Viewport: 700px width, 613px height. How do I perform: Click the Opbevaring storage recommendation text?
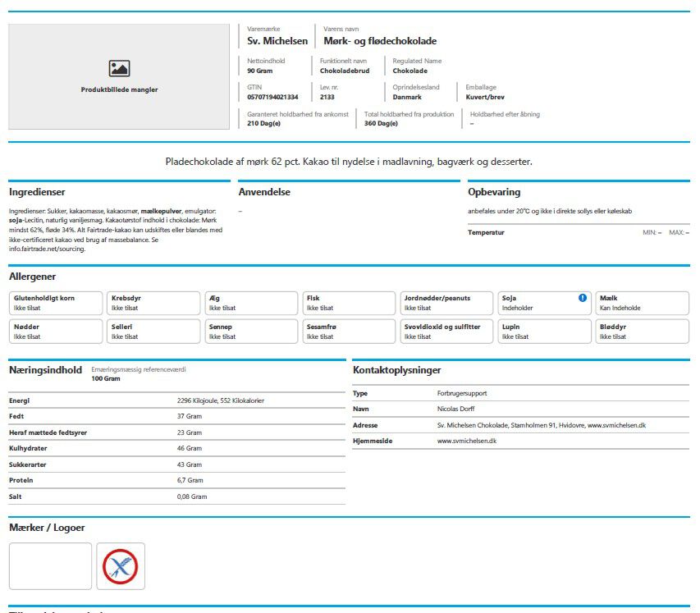[550, 211]
